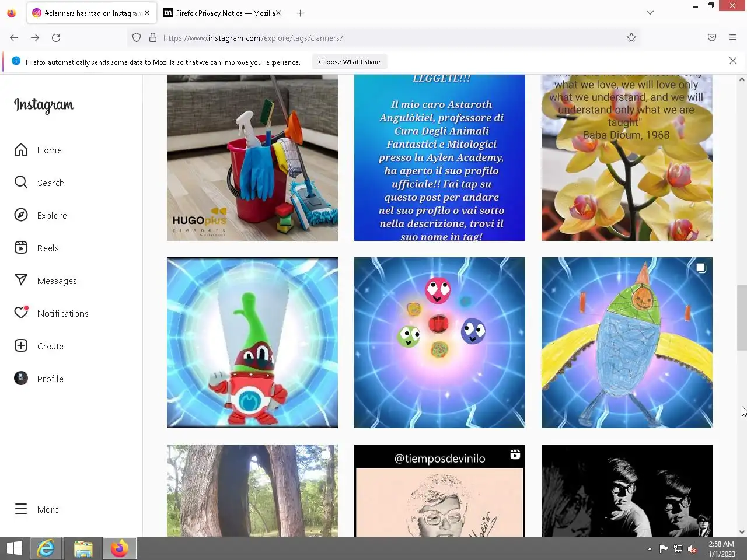
Task: Open a new tab with plus button
Action: tap(300, 13)
